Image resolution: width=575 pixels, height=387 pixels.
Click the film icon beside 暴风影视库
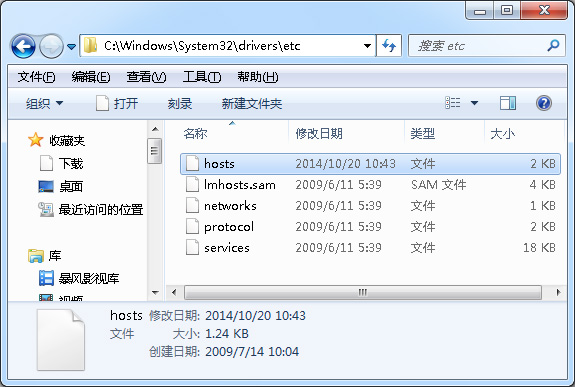click(46, 278)
